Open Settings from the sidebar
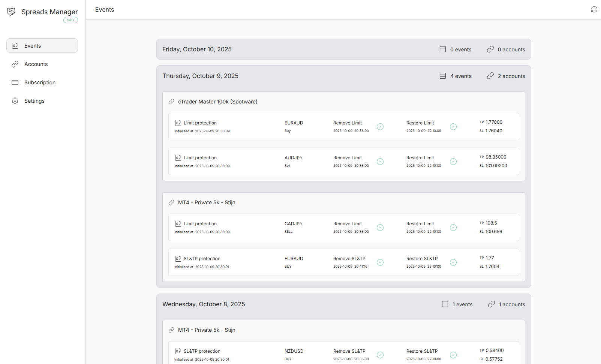The width and height of the screenshot is (601, 364). (34, 101)
